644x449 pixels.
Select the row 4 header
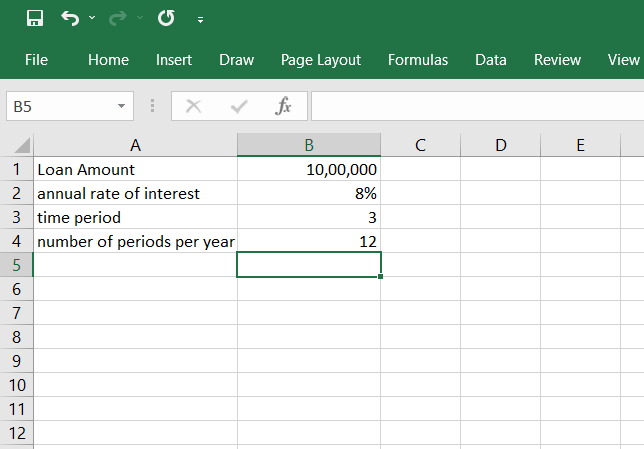pyautogui.click(x=16, y=241)
